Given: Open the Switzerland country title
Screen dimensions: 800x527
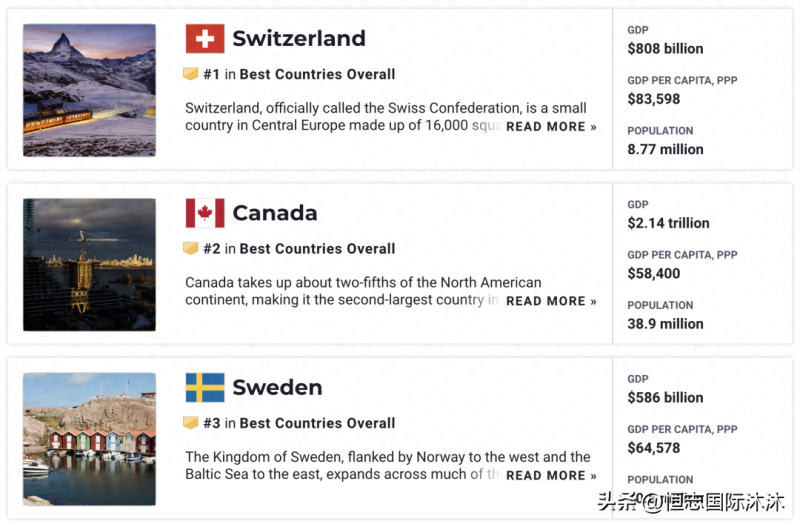Looking at the screenshot, I should point(299,39).
